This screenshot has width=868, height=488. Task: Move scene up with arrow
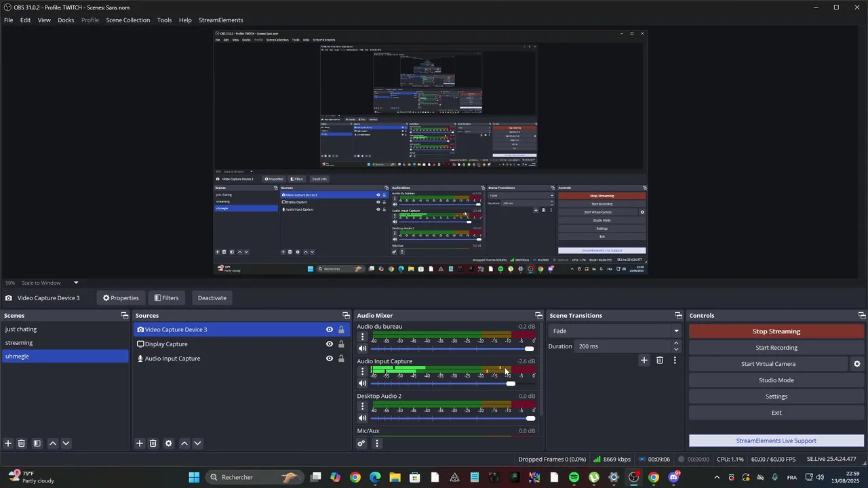point(53,443)
